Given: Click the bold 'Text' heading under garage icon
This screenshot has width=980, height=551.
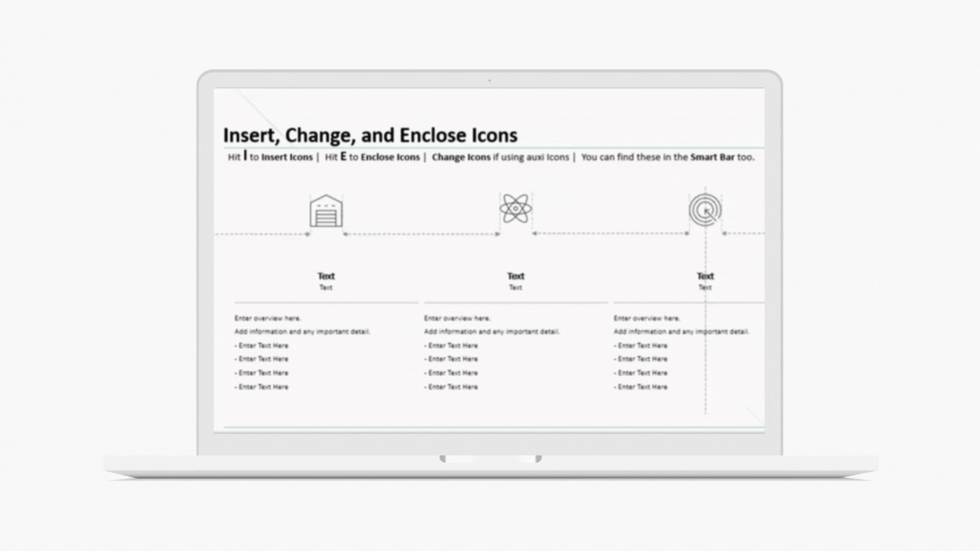Looking at the screenshot, I should [x=326, y=276].
